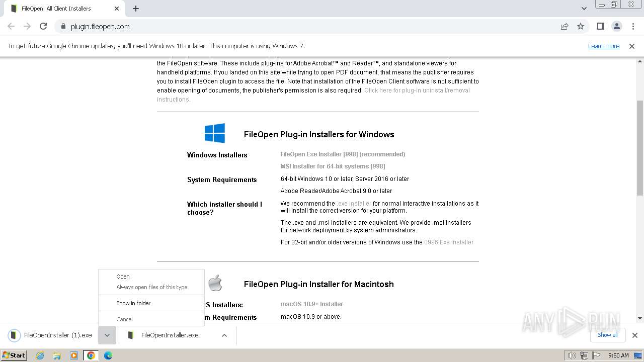Click the FileOpen Plug-in Installers for Windows heading
644x362 pixels.
tap(319, 134)
